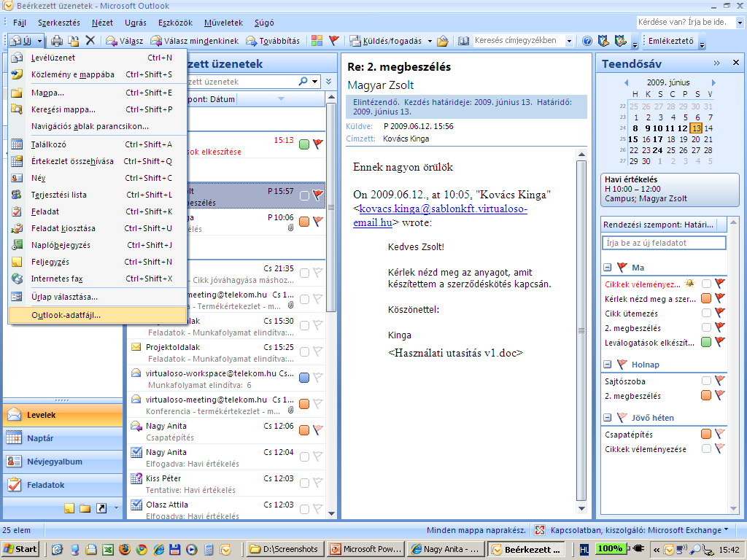Click the Terjesztési lista group icon
The image size is (747, 560).
[x=17, y=194]
